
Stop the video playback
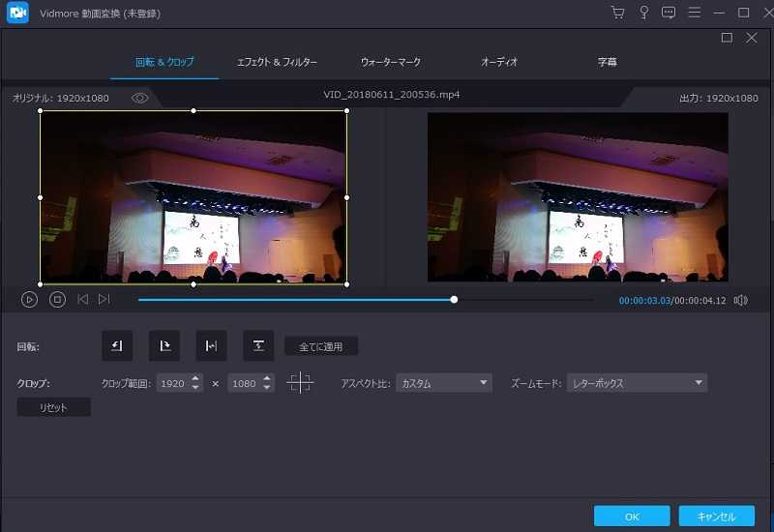(57, 300)
